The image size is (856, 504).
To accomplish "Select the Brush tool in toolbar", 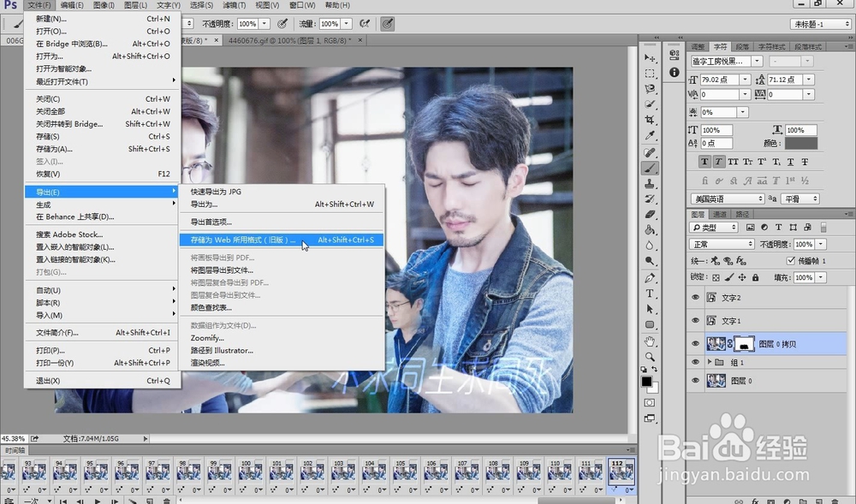I will 650,168.
